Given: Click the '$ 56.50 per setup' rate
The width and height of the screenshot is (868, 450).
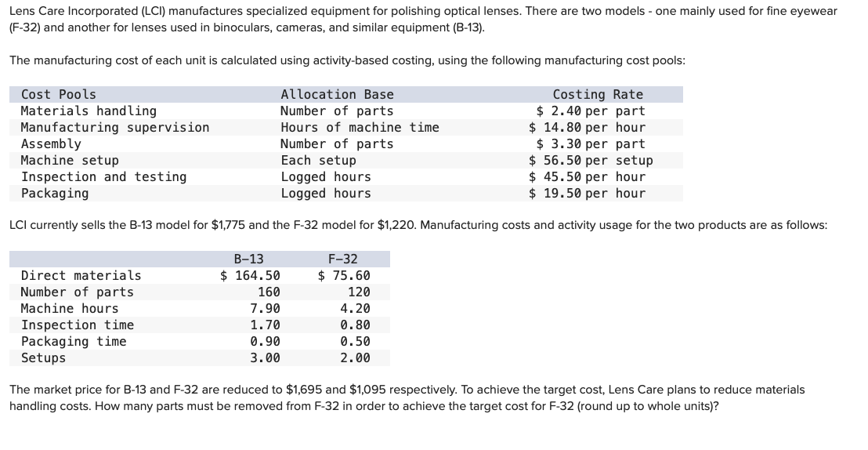Looking at the screenshot, I should pyautogui.click(x=591, y=161).
